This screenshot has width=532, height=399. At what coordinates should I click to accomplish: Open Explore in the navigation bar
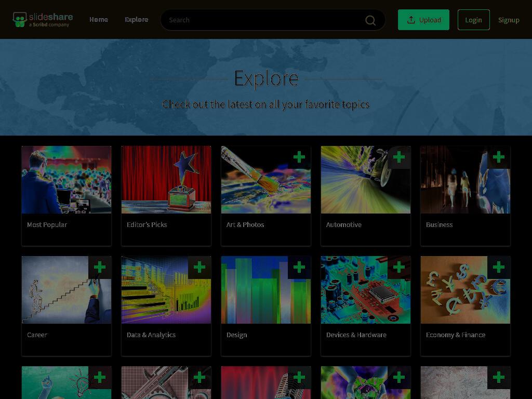(x=137, y=20)
